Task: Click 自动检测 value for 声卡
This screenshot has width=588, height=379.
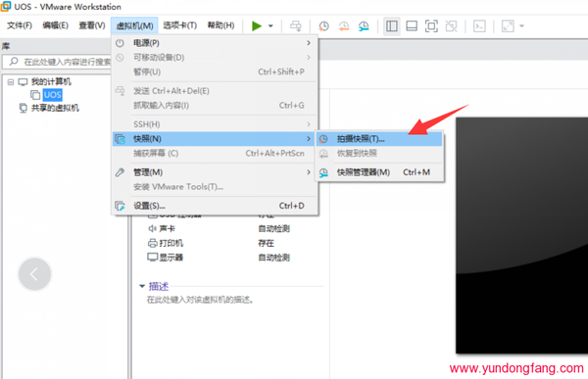Action: pyautogui.click(x=274, y=229)
